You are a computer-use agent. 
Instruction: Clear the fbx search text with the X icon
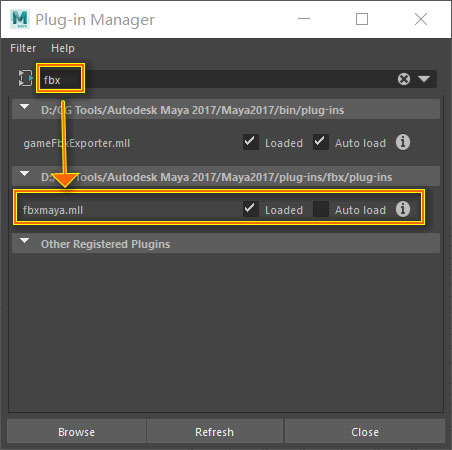click(x=404, y=79)
